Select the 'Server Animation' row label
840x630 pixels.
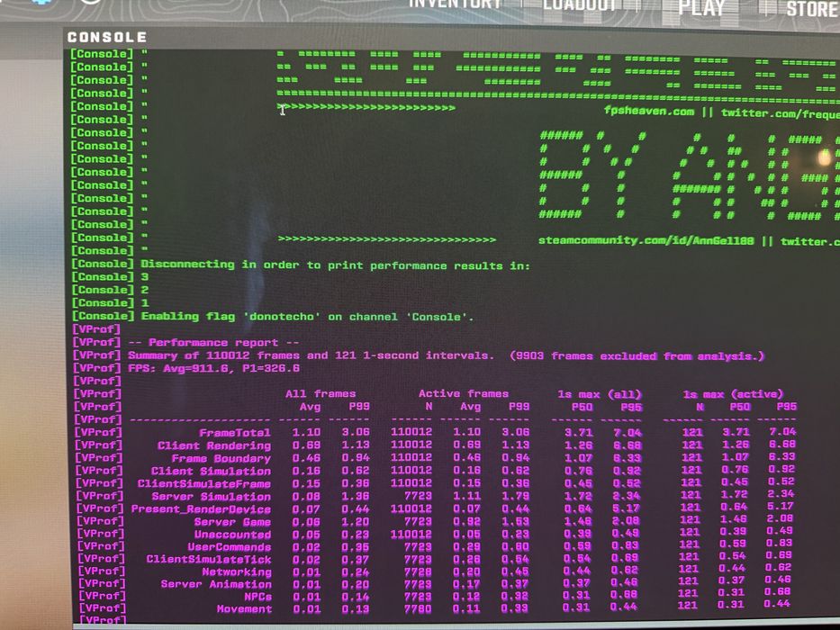(216, 584)
